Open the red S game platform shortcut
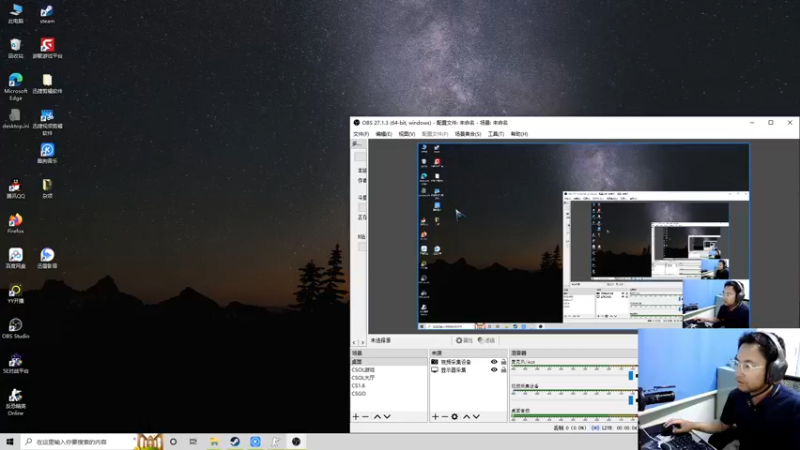800x450 pixels. click(x=47, y=48)
